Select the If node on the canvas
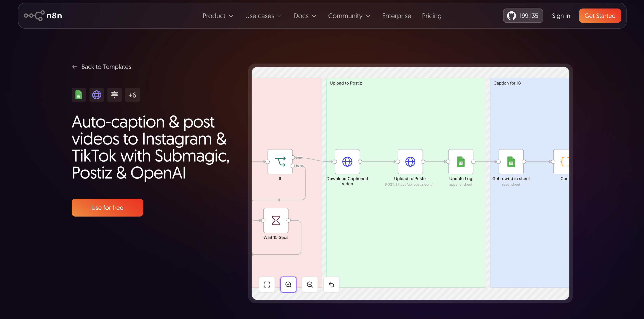Viewport: 644px width, 319px height. point(280,162)
